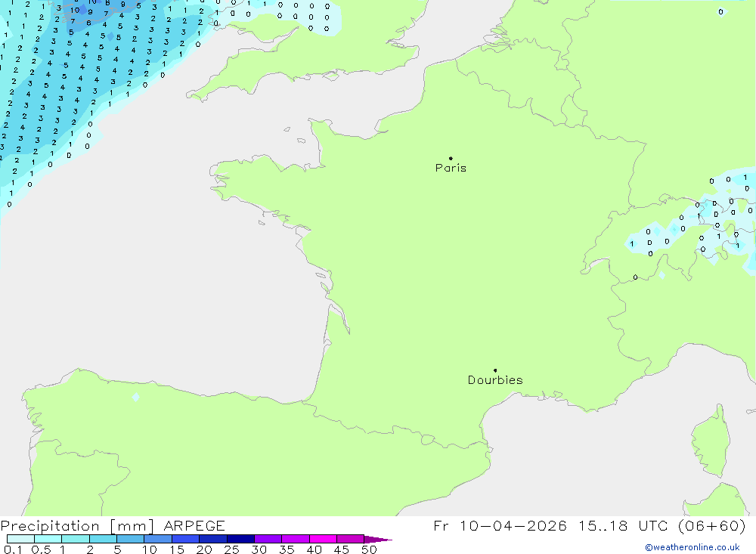Click the legend scale value 0.1

[x=13, y=549]
